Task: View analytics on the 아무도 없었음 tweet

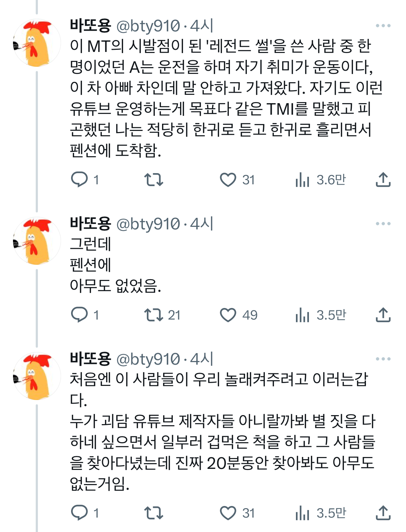Action: coord(302,315)
